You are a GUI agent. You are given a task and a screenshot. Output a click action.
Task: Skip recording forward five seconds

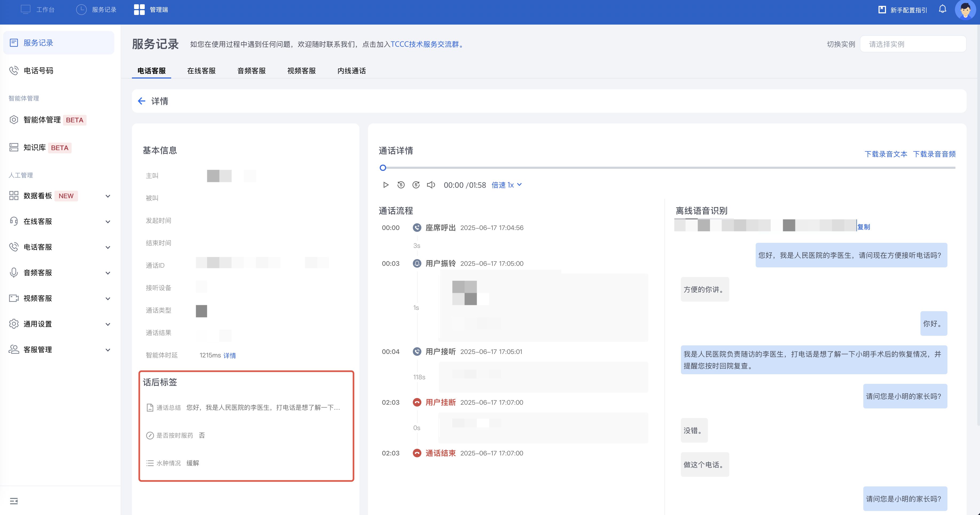pos(416,185)
